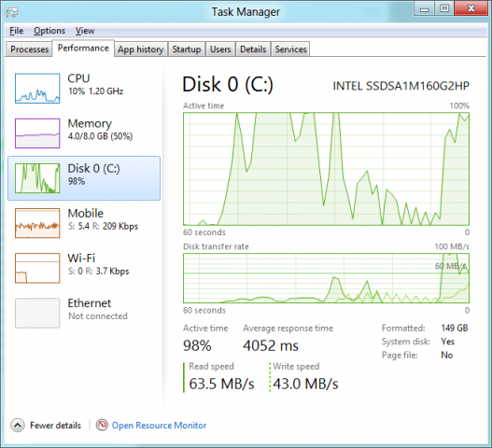The height and width of the screenshot is (448, 492).
Task: Maximize the Task Manager window
Action: 444,8
